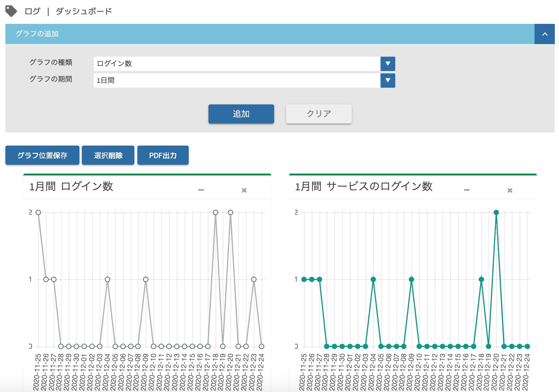Viewport: 559px width, 392px height.
Task: Close the サービスのログイン数 graph card
Action: pos(510,190)
